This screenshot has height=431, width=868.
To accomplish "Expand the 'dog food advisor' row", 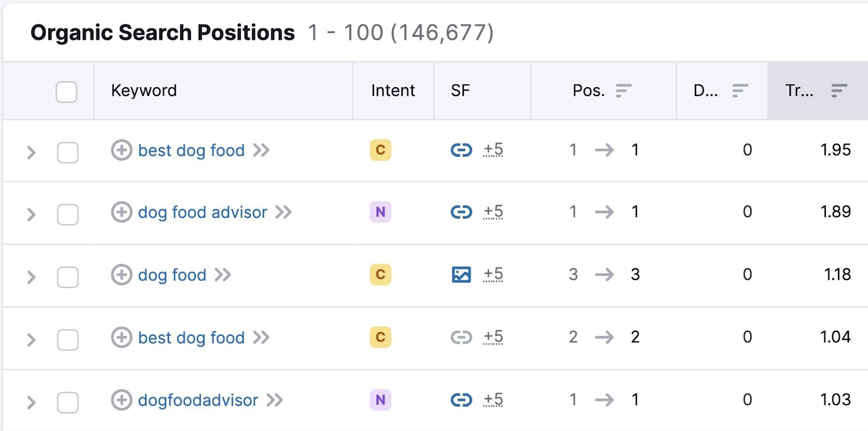I will [x=31, y=215].
